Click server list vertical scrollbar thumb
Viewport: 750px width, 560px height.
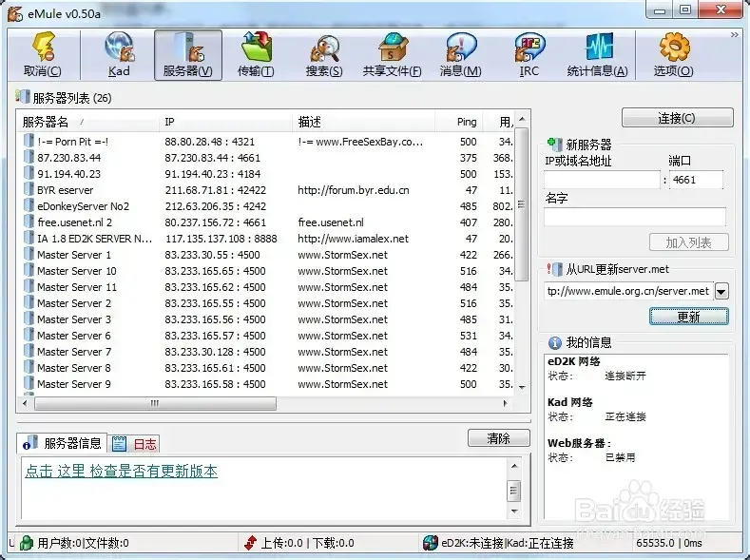pos(522,203)
